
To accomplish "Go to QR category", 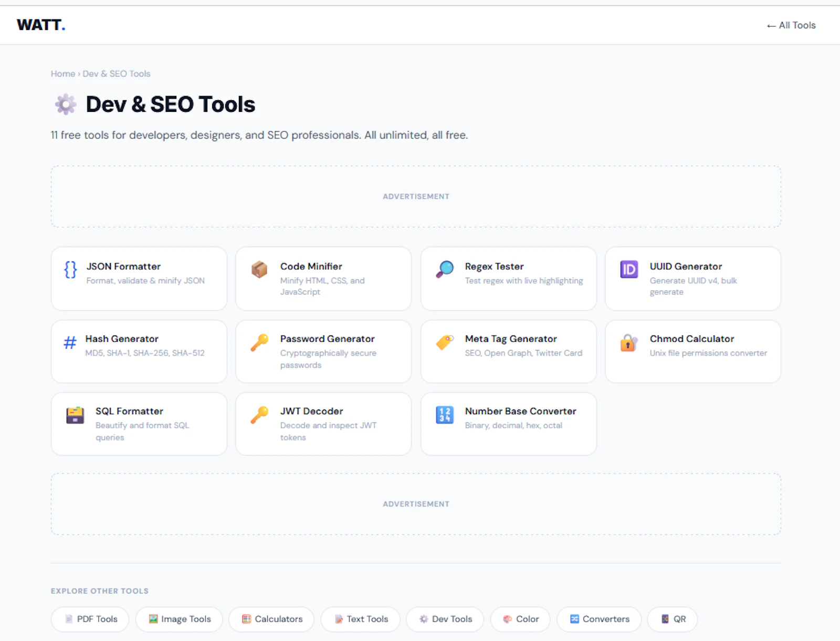I will click(673, 619).
